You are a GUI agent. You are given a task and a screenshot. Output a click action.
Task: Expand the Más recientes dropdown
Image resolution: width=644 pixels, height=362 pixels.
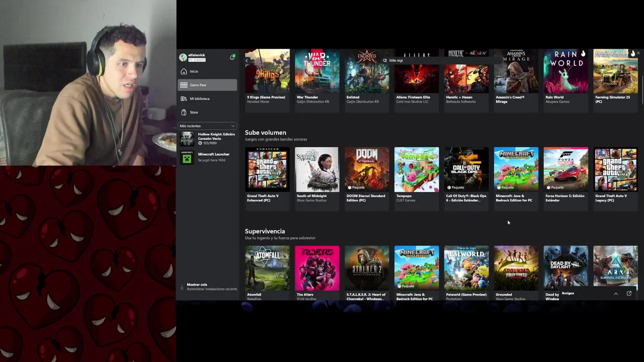[207, 126]
